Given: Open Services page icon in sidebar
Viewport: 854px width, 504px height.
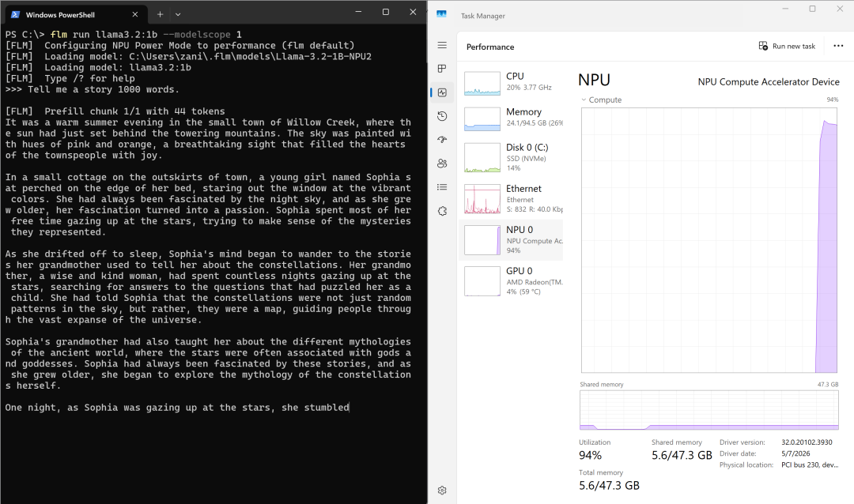Looking at the screenshot, I should (442, 211).
